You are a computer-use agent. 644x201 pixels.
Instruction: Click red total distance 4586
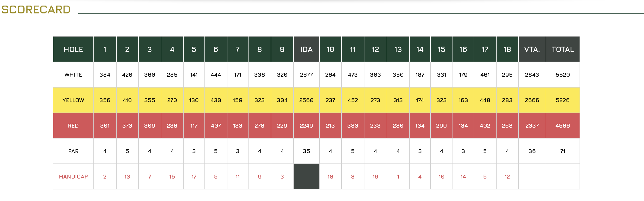coord(562,126)
